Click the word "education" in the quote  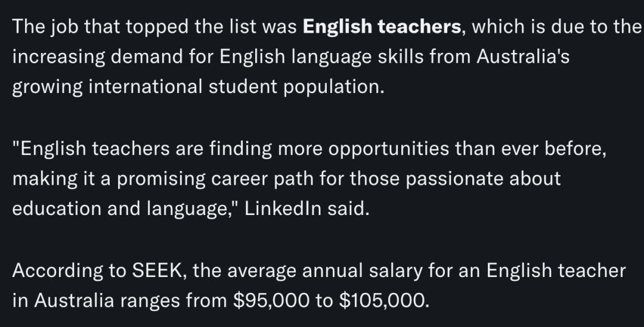point(57,208)
